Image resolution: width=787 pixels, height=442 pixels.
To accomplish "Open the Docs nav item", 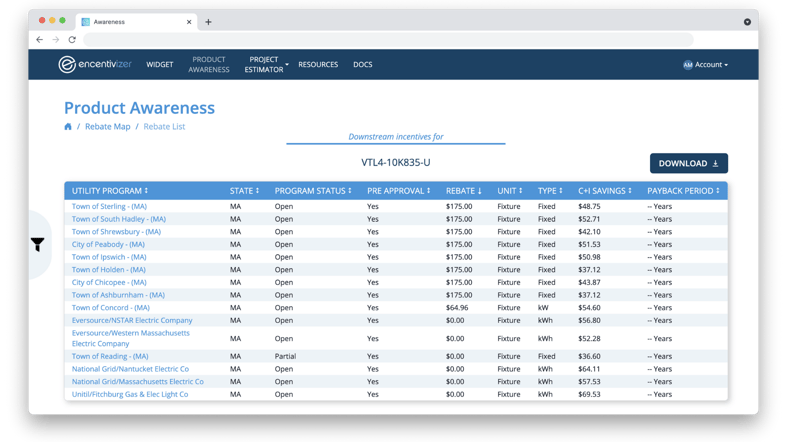I will [x=362, y=64].
